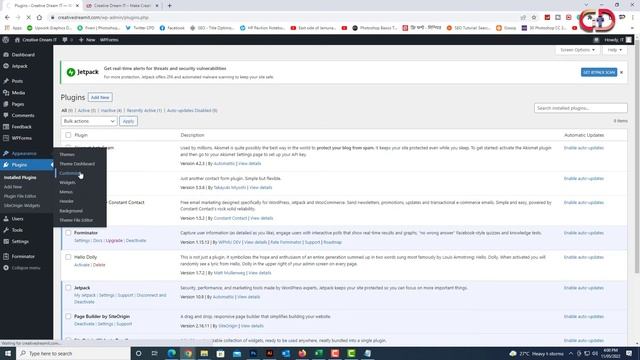Tick the Hello Dolly plugin checkbox
Screen dimensions: 640x360
(x=68, y=257)
